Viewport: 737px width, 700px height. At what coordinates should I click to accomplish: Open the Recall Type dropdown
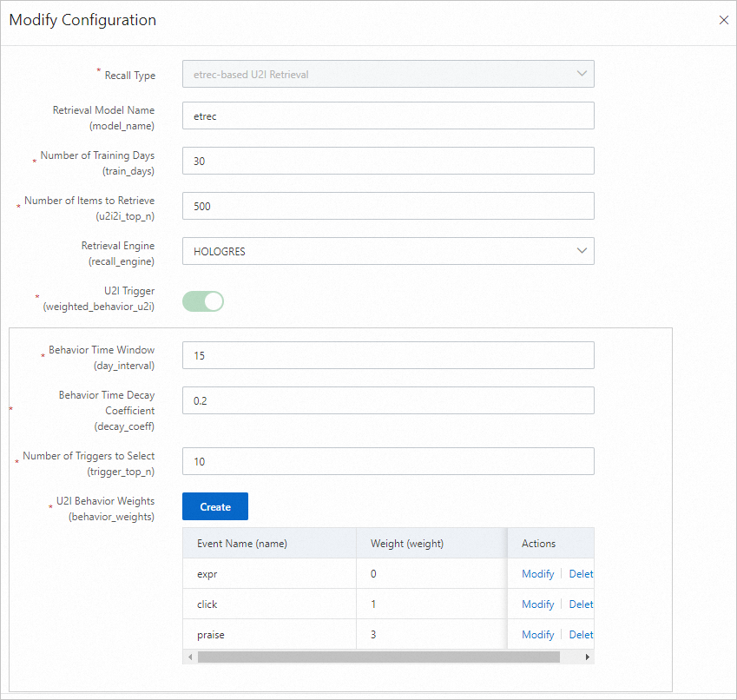388,74
